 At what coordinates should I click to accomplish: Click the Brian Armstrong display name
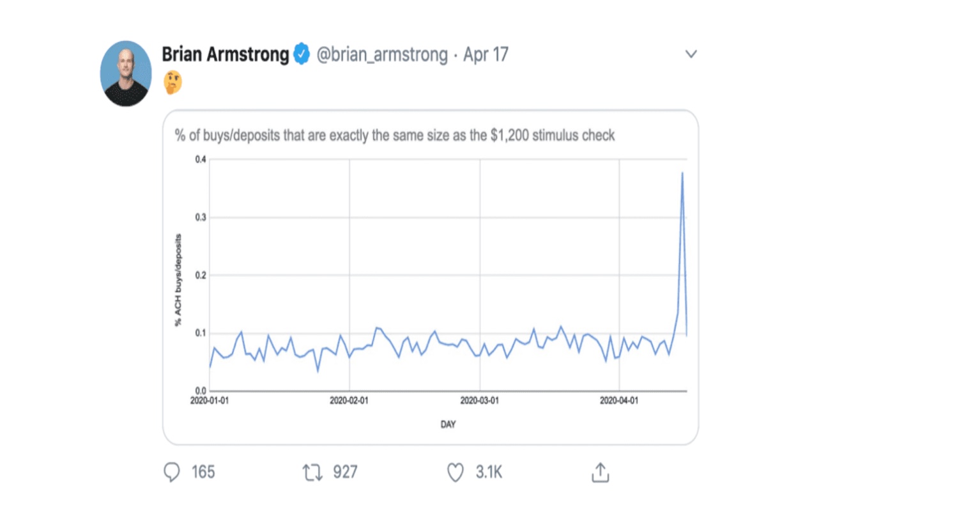pos(225,54)
